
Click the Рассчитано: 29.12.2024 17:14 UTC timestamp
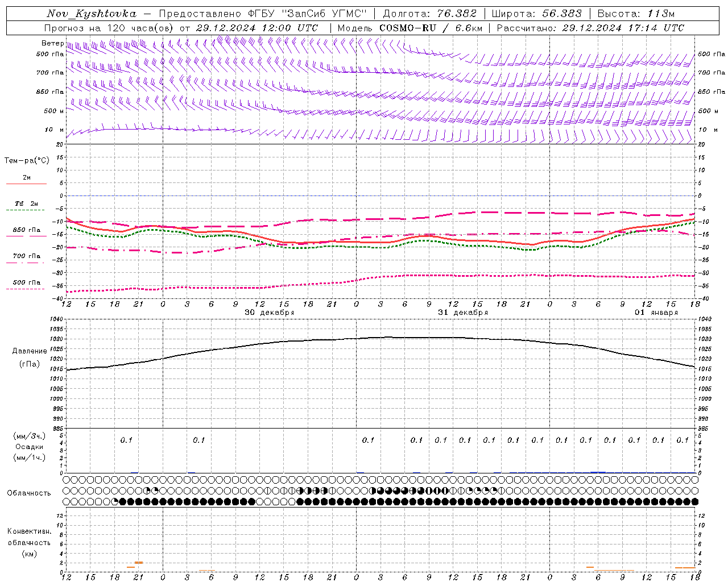pyautogui.click(x=590, y=28)
